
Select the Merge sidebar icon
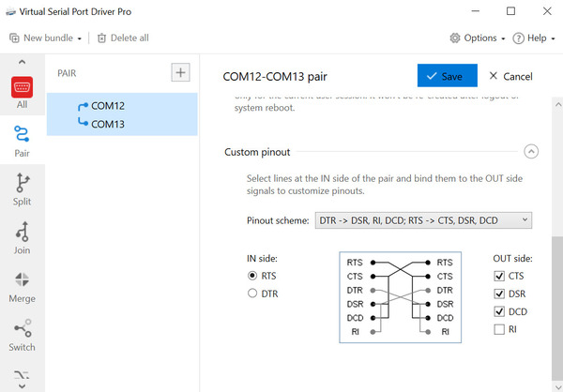tap(22, 279)
